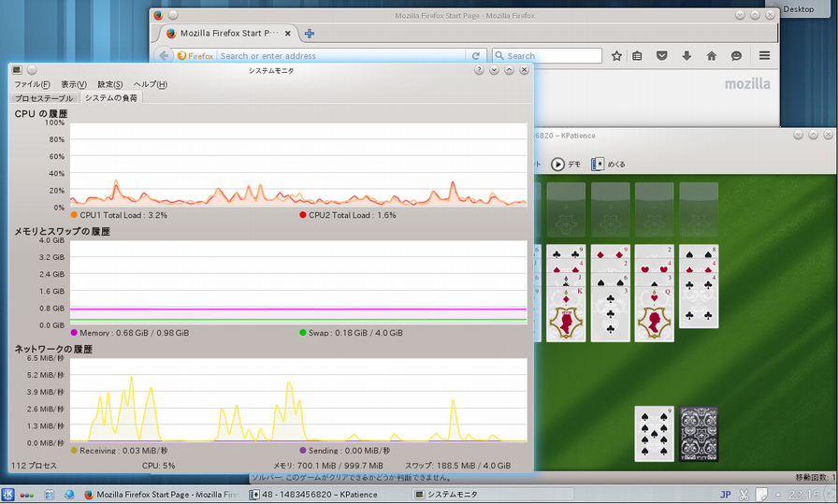Image resolution: width=838 pixels, height=504 pixels.
Task: Open the KDE application launcher
Action: tap(8, 495)
